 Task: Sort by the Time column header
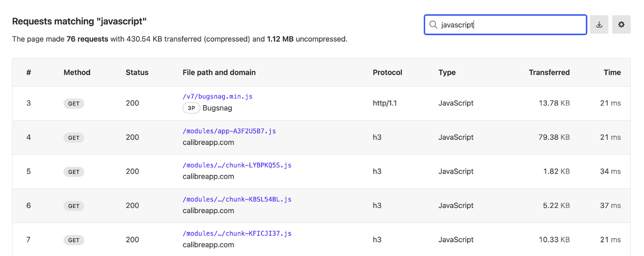click(x=612, y=72)
